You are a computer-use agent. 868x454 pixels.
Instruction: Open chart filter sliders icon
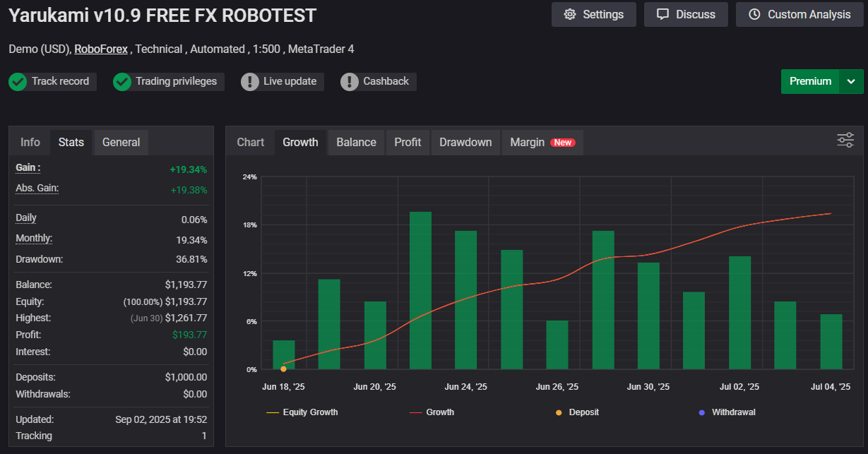pyautogui.click(x=845, y=140)
